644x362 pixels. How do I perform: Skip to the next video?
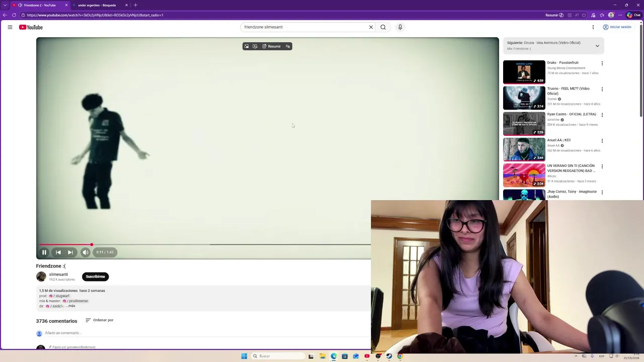tap(70, 252)
